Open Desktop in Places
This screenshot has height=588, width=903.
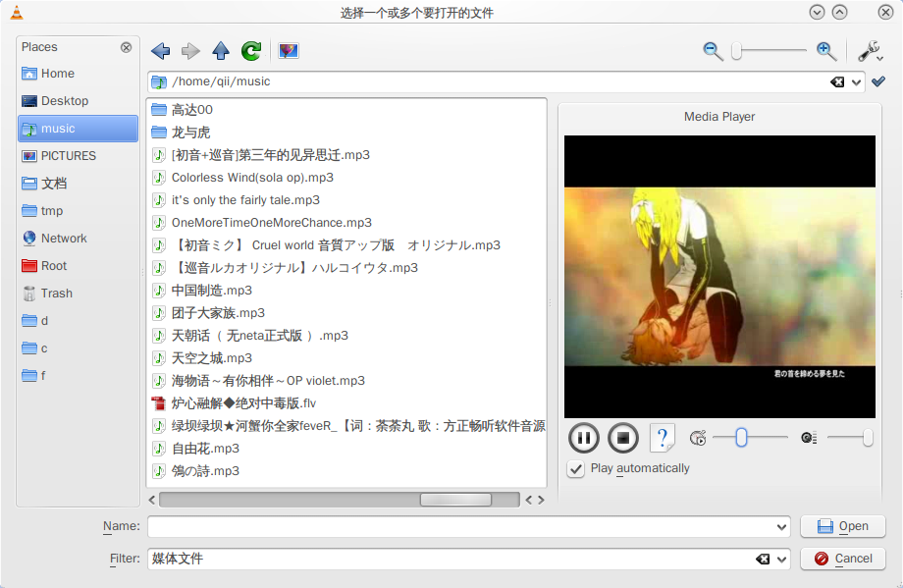pyautogui.click(x=78, y=101)
